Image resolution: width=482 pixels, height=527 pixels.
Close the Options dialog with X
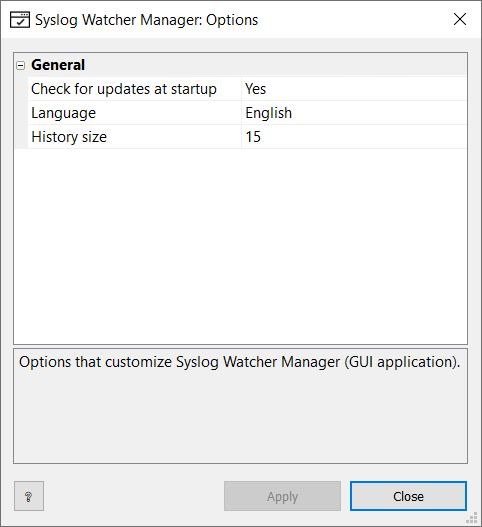click(x=459, y=19)
